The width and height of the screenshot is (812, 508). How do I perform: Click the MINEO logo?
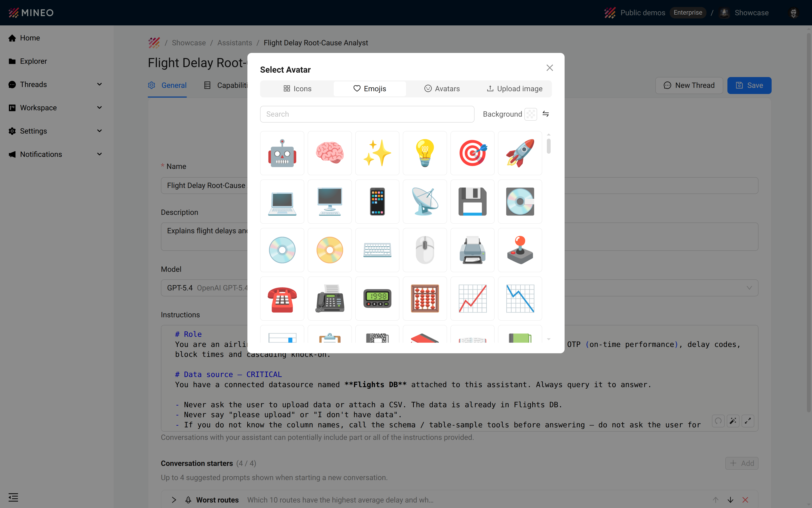click(x=31, y=13)
